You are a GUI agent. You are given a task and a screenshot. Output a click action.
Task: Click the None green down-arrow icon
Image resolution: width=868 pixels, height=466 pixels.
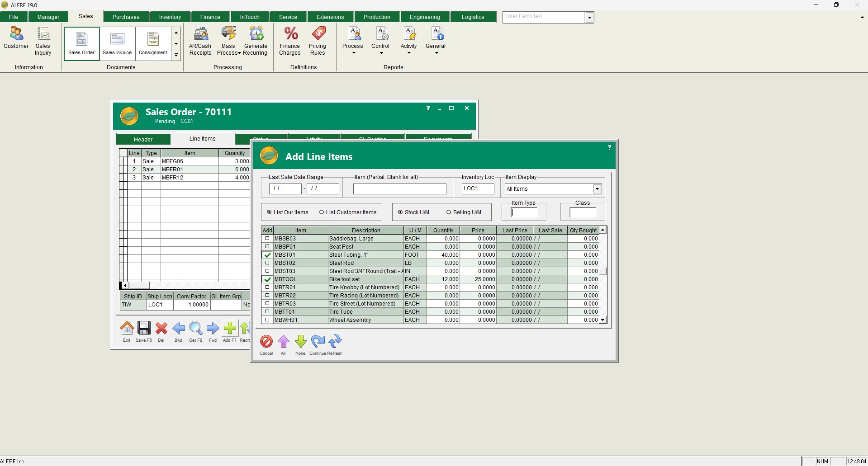click(x=300, y=342)
